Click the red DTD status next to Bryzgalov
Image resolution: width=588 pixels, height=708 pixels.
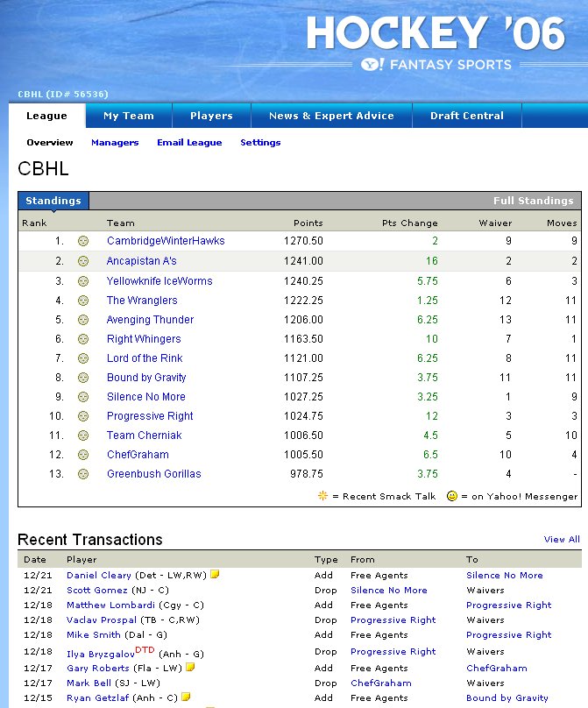coord(145,650)
